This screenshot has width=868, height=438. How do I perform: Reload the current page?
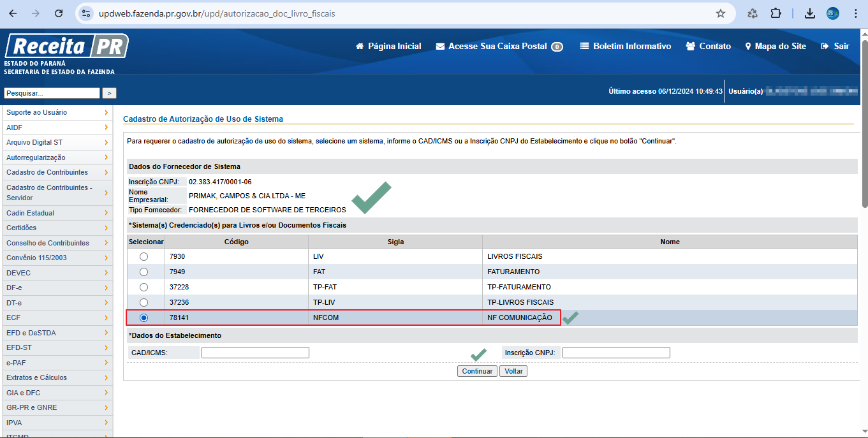(x=59, y=13)
